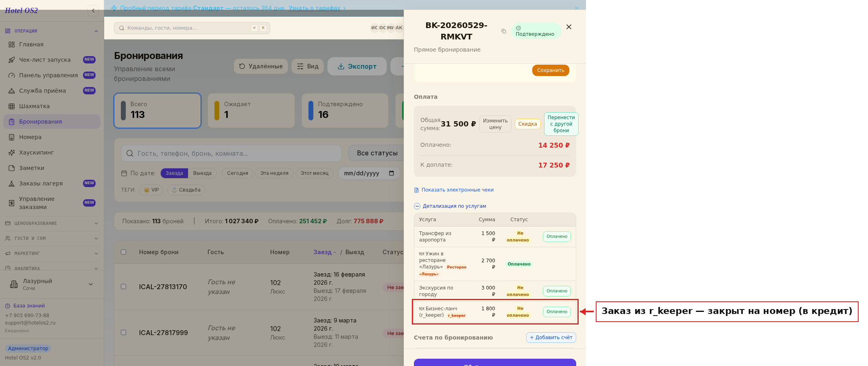Screen dimensions: 868x366
Task: Click the Заказы лагеря tent icon
Action: pos(11,183)
